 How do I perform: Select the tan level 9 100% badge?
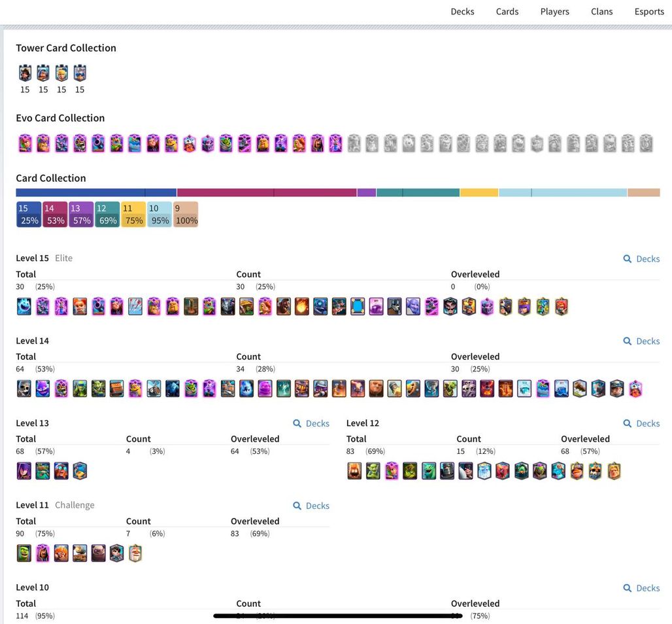(186, 215)
